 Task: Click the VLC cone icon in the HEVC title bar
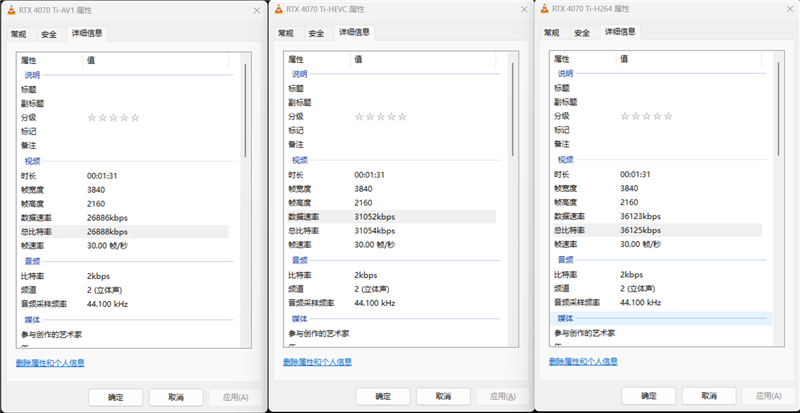[278, 10]
